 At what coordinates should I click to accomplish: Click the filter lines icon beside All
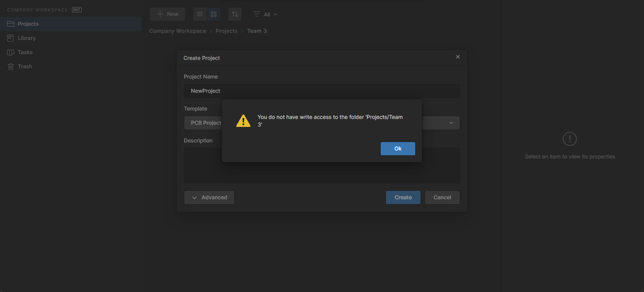click(x=256, y=14)
